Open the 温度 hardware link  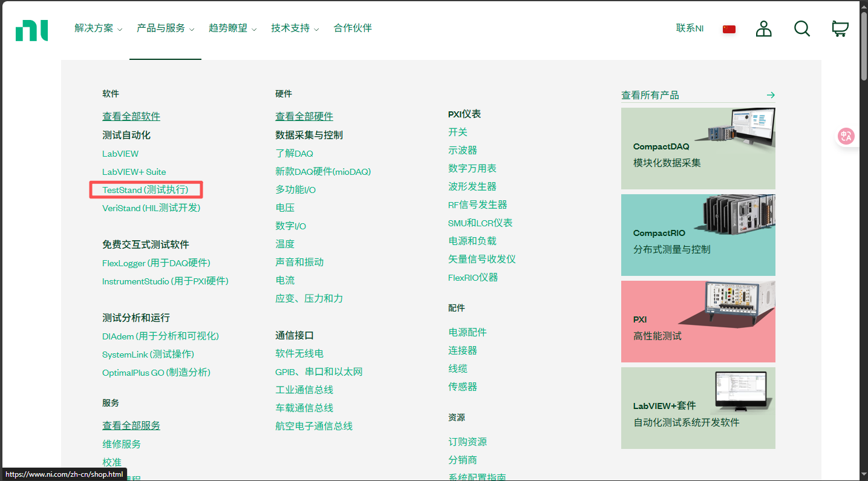tap(285, 244)
